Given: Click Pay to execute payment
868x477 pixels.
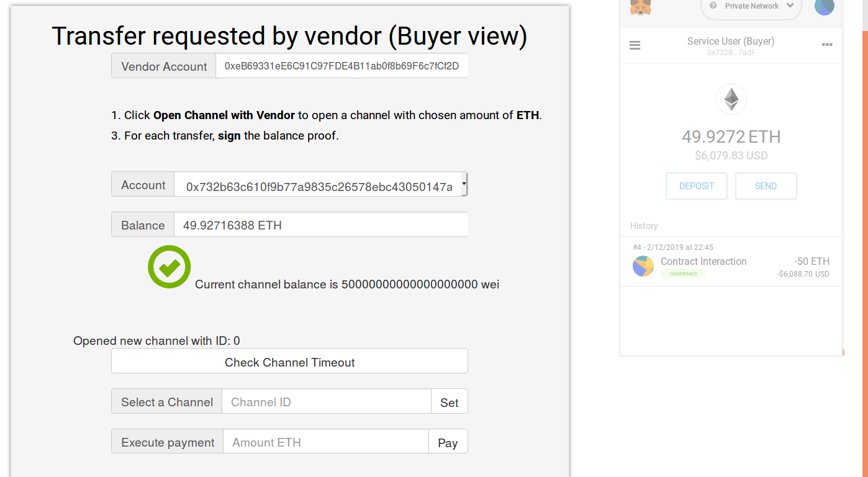Looking at the screenshot, I should 448,442.
